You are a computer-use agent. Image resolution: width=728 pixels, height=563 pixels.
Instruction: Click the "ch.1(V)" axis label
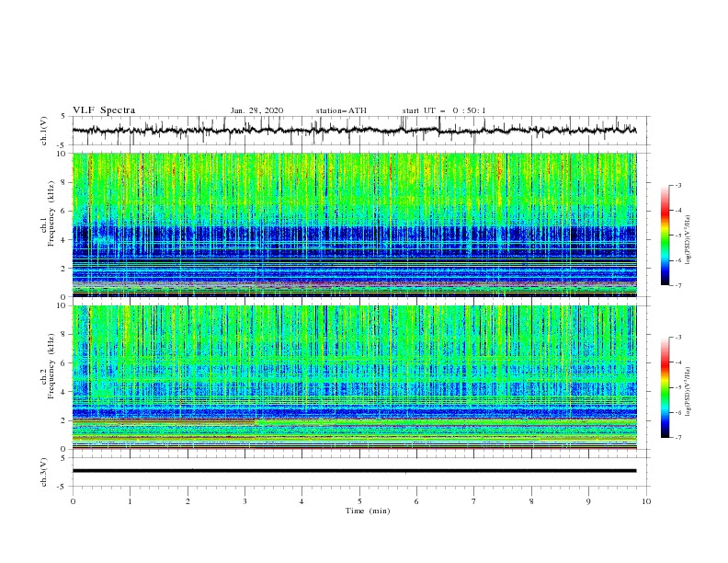point(44,131)
